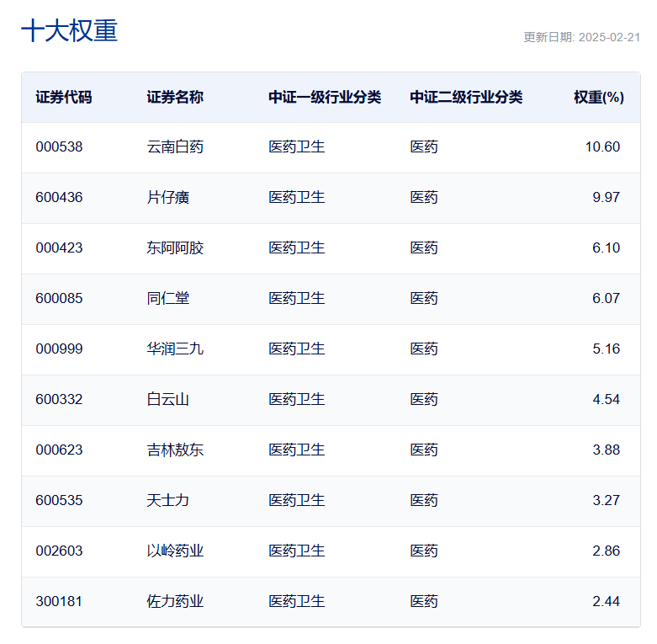Viewport: 657px width, 644px height.
Task: Select security code 600332
Action: click(59, 400)
